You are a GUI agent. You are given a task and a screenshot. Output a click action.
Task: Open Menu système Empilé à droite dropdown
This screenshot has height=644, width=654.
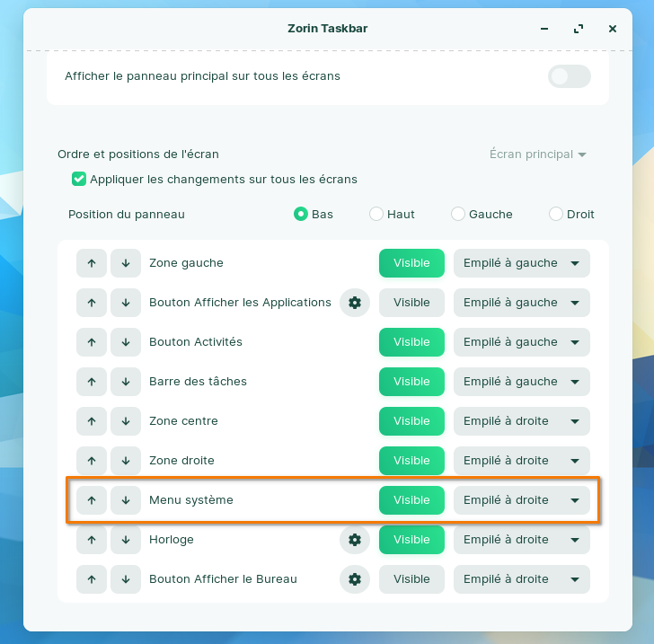tap(521, 500)
